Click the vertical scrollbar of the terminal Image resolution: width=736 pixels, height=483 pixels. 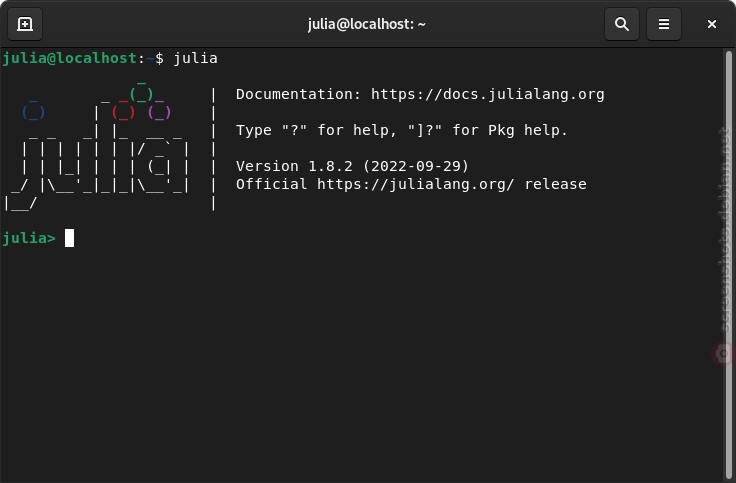click(728, 264)
